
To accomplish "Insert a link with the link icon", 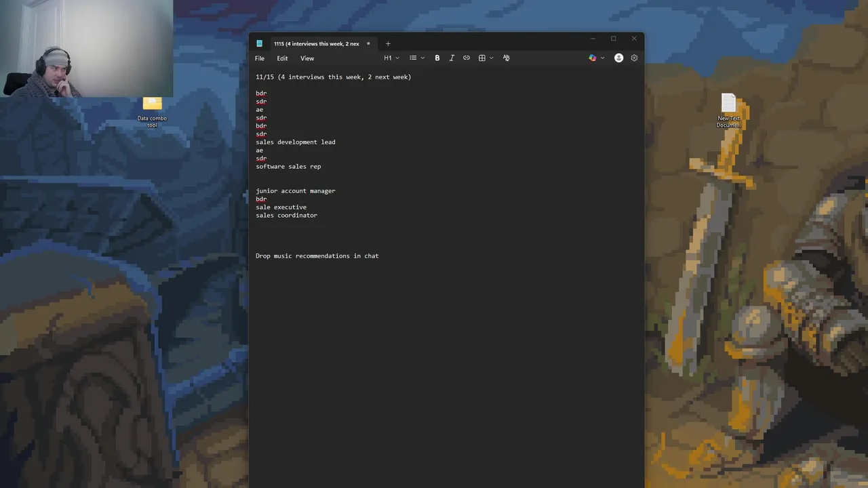I will [467, 58].
